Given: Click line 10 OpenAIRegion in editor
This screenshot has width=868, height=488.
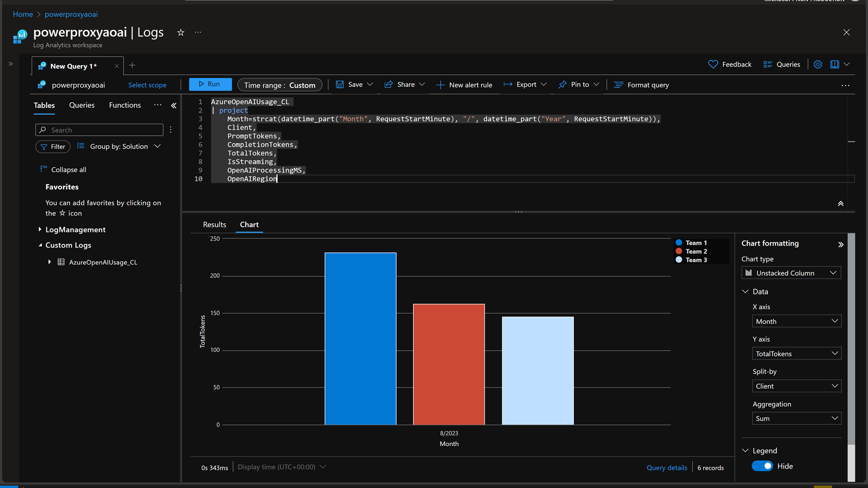Looking at the screenshot, I should 252,179.
